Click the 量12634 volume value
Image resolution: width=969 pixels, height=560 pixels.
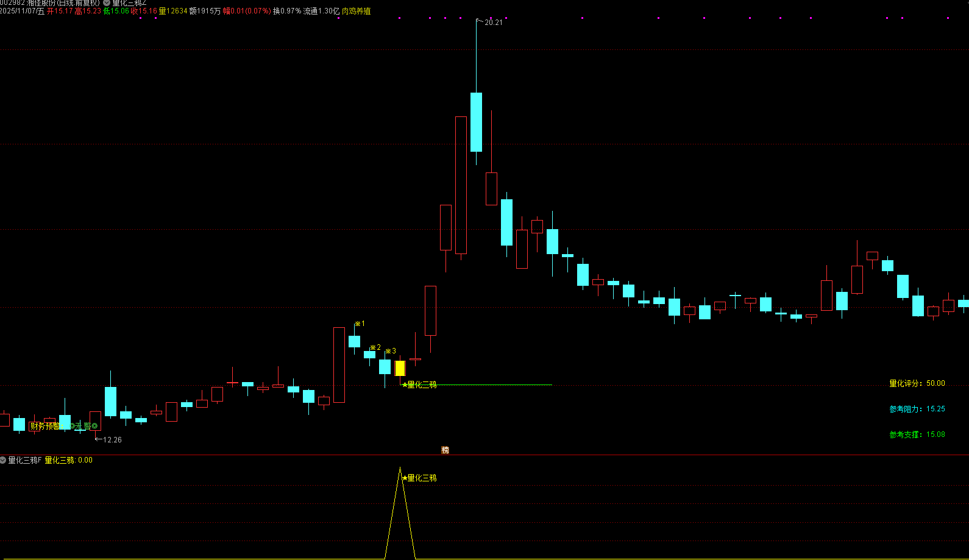[173, 11]
